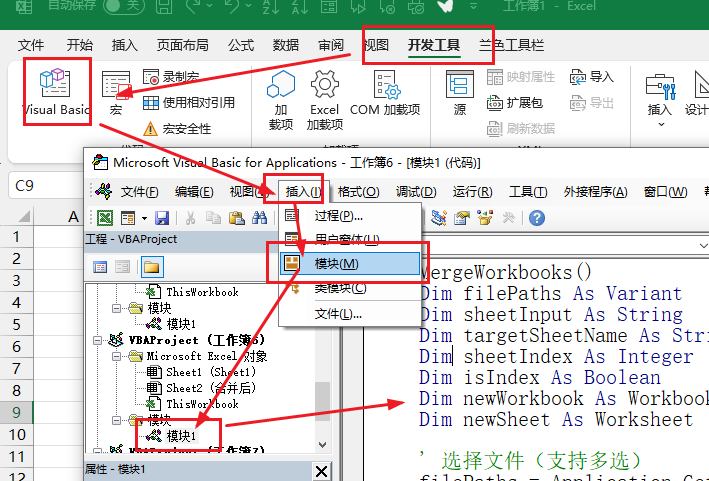Open VBA 工具(T) menu
709x481 pixels.
click(x=528, y=192)
